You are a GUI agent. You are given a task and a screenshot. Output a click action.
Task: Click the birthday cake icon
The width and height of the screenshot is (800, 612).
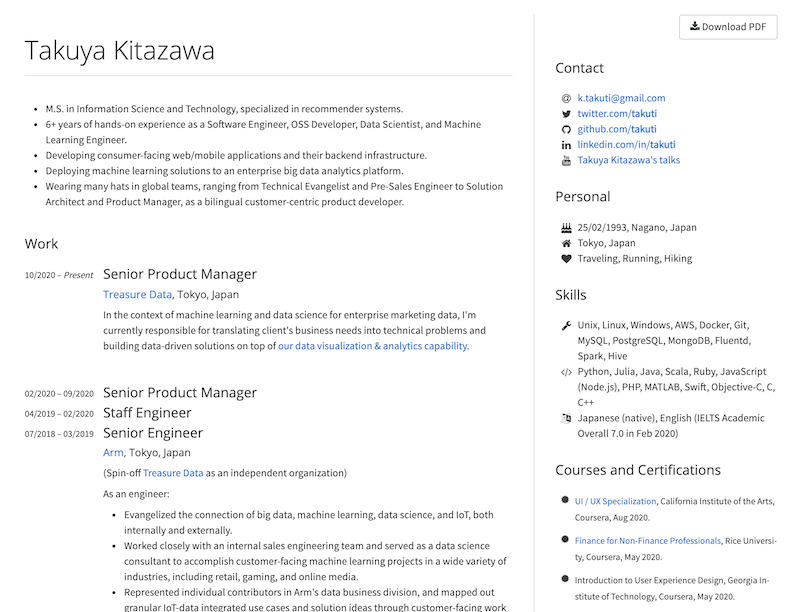click(x=566, y=227)
